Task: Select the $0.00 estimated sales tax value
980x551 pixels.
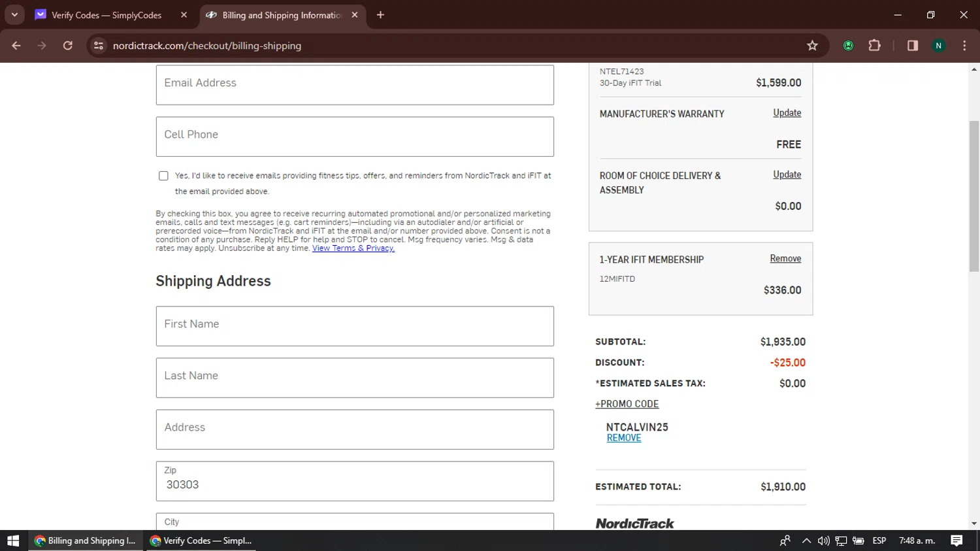Action: point(792,384)
